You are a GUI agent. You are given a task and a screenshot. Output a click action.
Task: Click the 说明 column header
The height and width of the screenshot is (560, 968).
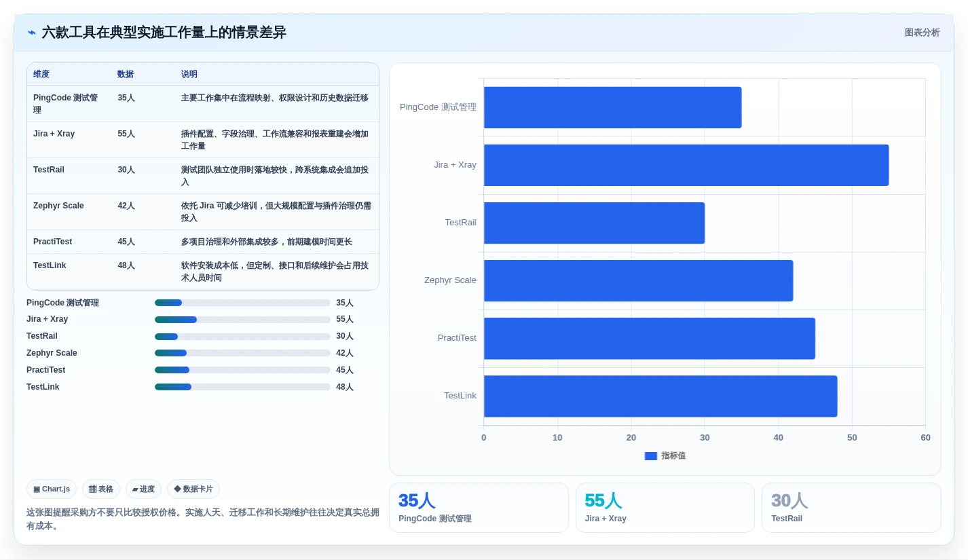tap(277, 75)
